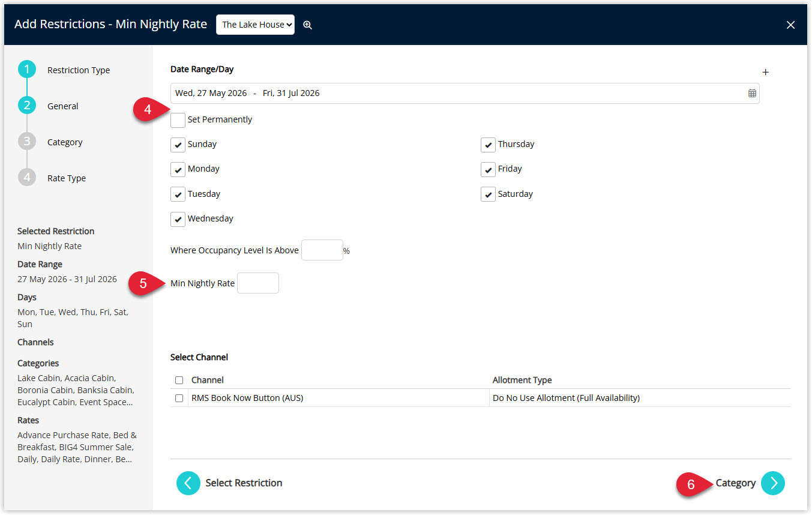
Task: Click the occupancy level percentage field
Action: [322, 250]
